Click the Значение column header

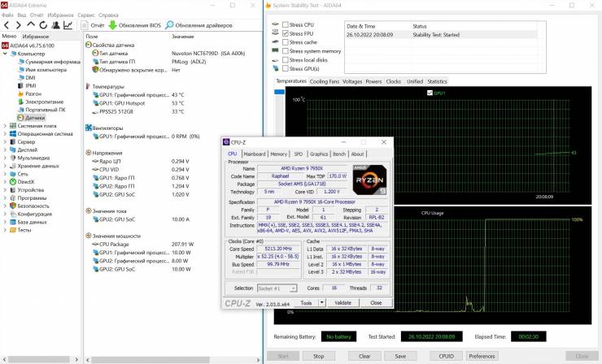pos(183,37)
